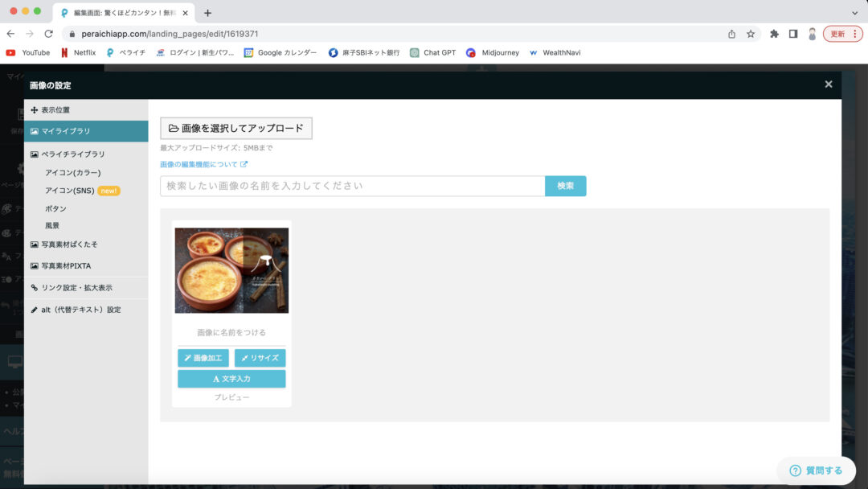Open a new browser tab
This screenshot has height=489, width=868.
tap(207, 13)
